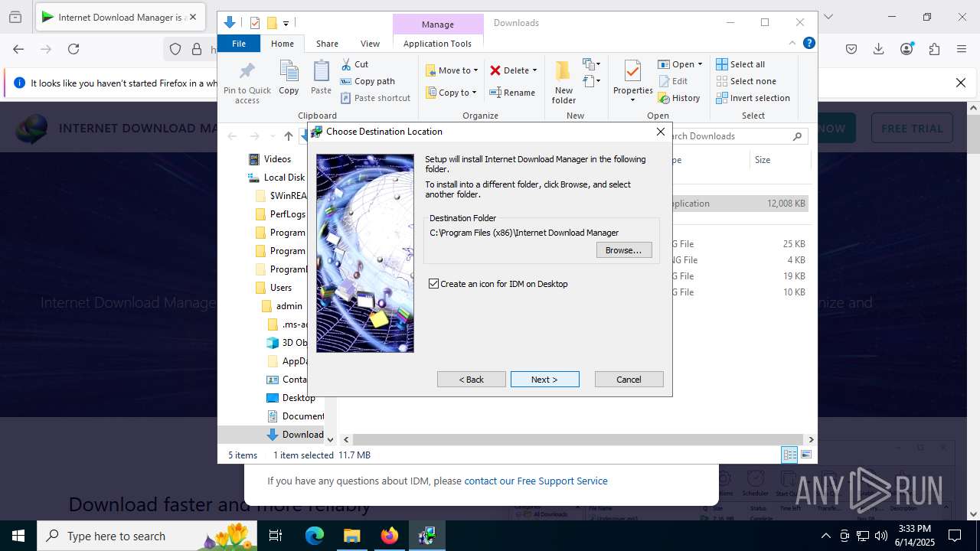This screenshot has width=980, height=551.
Task: Switch to the Home ribbon tab
Action: [x=282, y=44]
